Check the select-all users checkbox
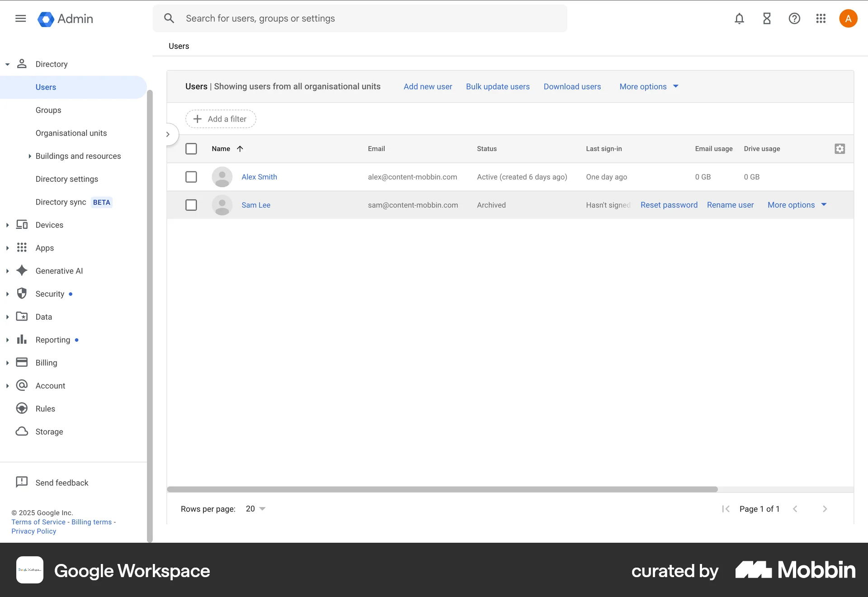Image resolution: width=868 pixels, height=597 pixels. [x=191, y=148]
